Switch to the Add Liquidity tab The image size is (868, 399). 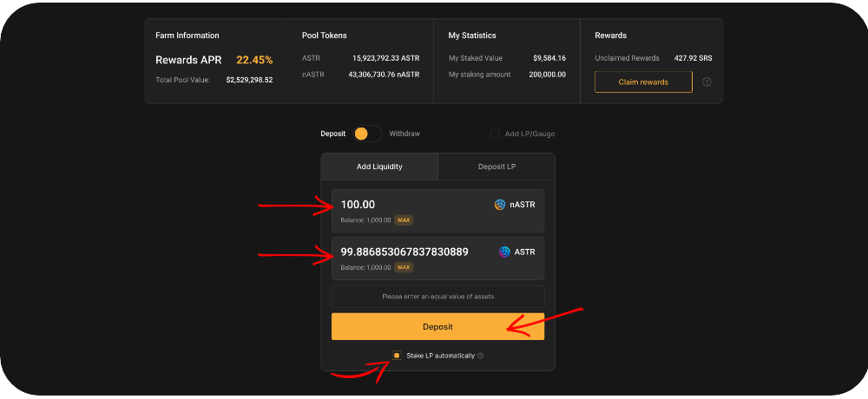click(x=379, y=167)
